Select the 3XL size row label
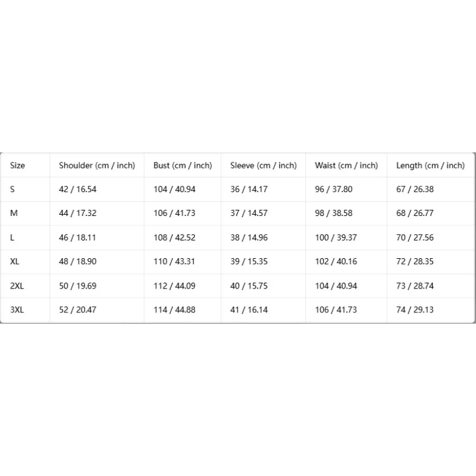The width and height of the screenshot is (476, 476). click(x=17, y=309)
